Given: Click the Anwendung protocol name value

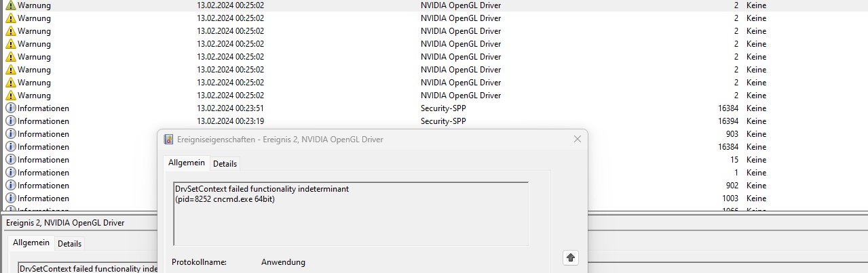Looking at the screenshot, I should pos(283,262).
